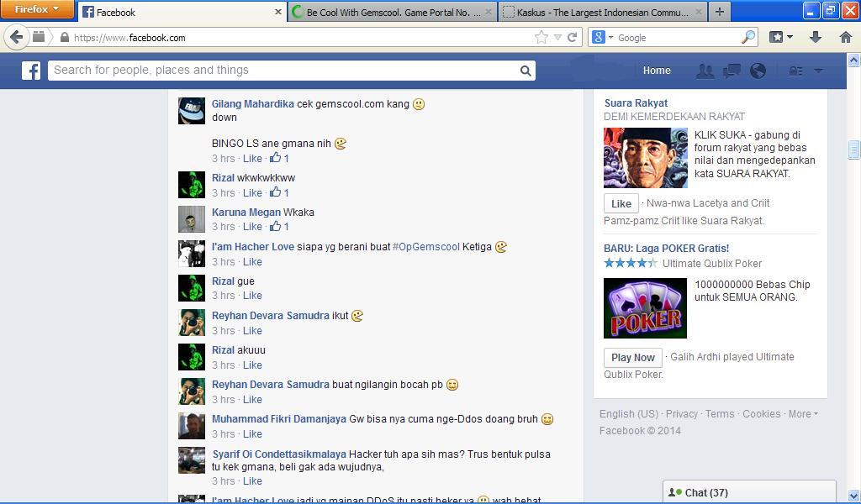
Task: Click the magnifier icon in the Facebook search box
Action: click(x=526, y=71)
